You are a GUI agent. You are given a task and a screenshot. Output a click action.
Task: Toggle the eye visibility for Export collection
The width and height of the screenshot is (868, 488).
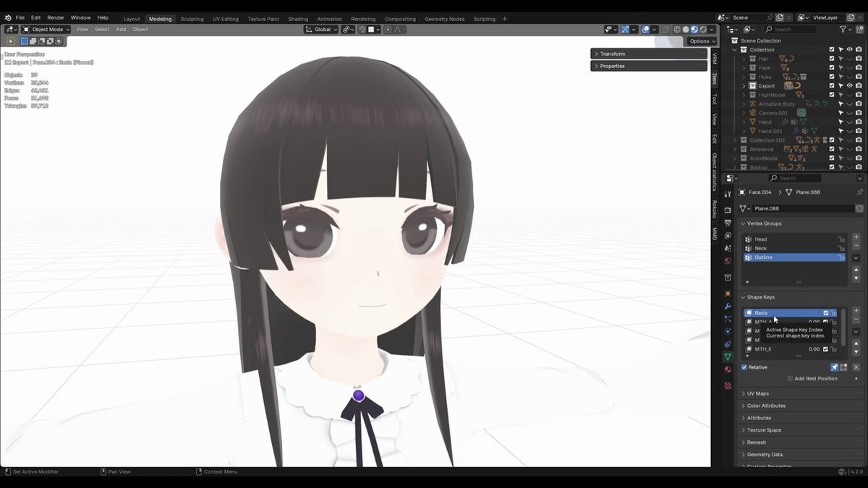850,85
